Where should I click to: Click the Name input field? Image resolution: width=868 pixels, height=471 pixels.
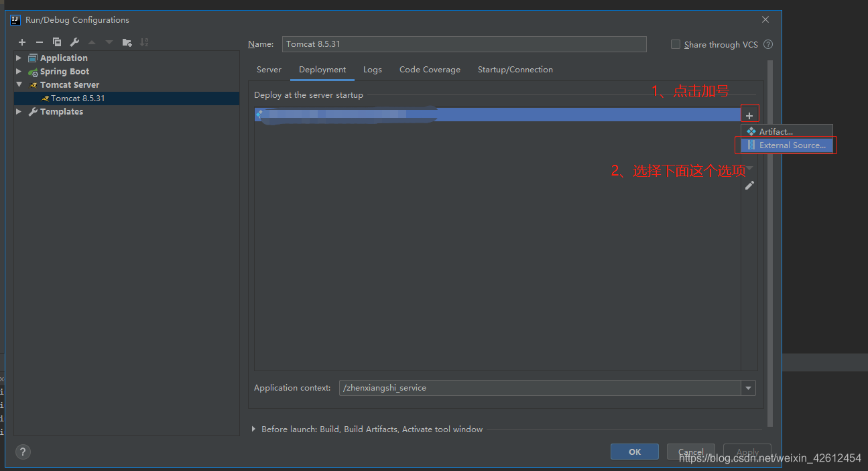pos(464,44)
